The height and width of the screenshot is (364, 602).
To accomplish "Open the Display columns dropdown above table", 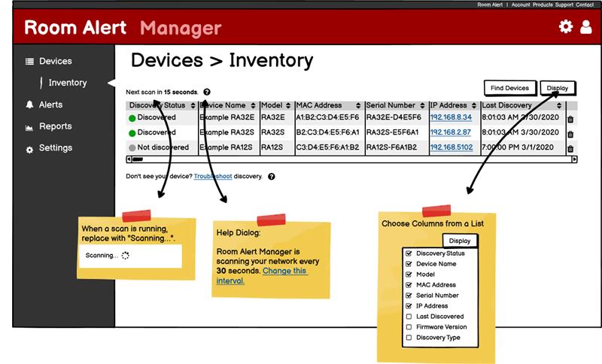I will coord(558,88).
